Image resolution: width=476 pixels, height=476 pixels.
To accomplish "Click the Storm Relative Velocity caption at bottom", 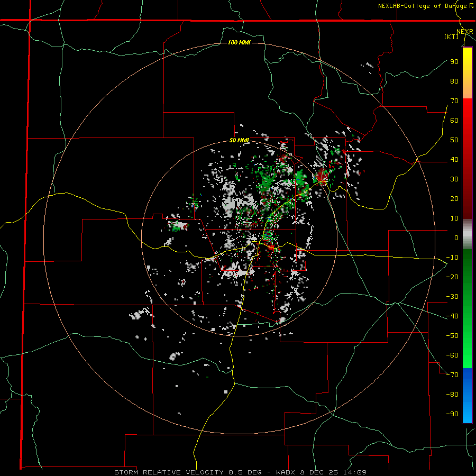I will (x=240, y=472).
